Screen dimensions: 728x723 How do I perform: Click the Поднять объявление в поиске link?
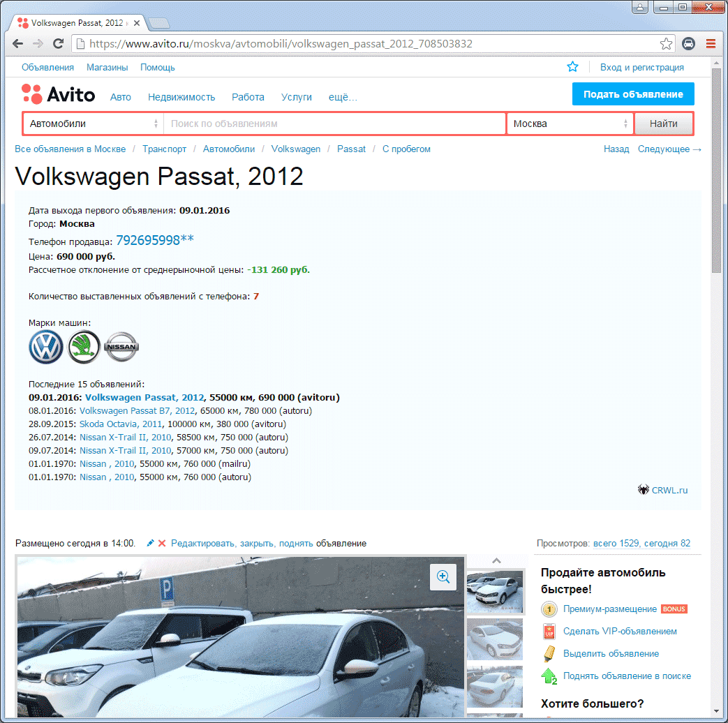pyautogui.click(x=627, y=676)
